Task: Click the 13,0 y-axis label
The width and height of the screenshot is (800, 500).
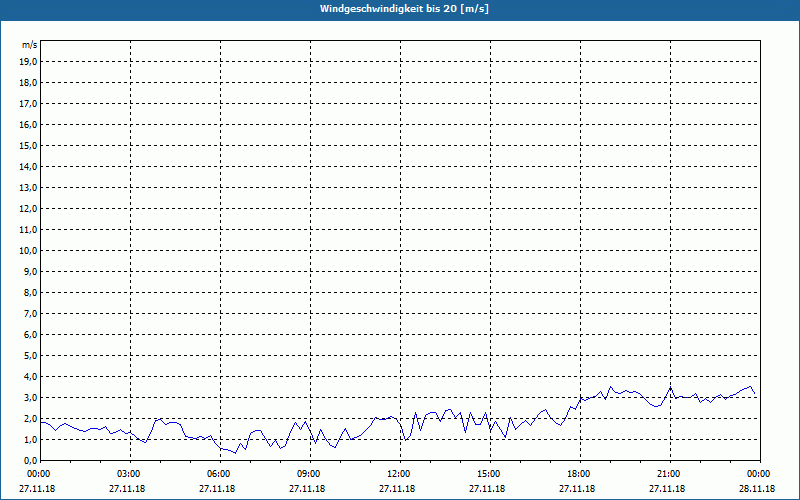Action: coord(29,188)
